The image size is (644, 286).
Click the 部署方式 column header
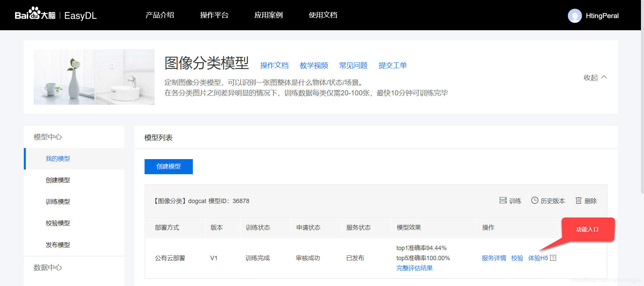[x=167, y=227]
